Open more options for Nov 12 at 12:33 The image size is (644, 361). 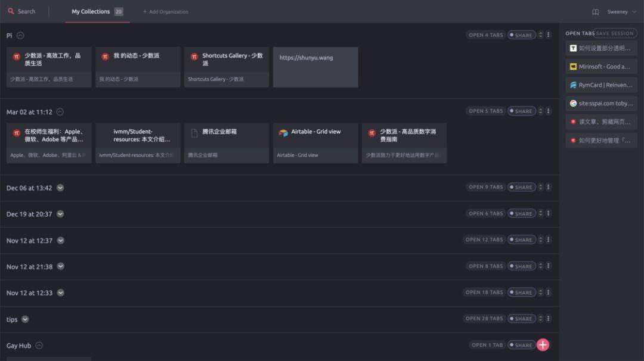point(549,292)
